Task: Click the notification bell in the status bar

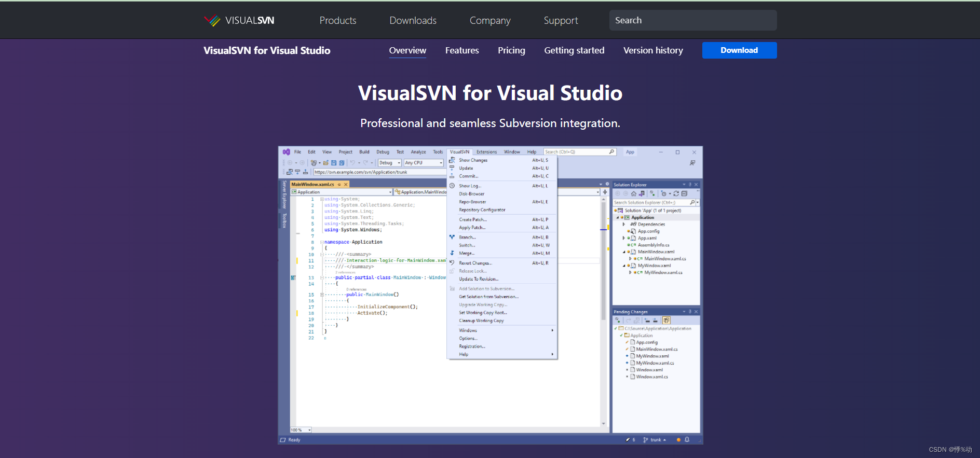Action: pyautogui.click(x=687, y=440)
